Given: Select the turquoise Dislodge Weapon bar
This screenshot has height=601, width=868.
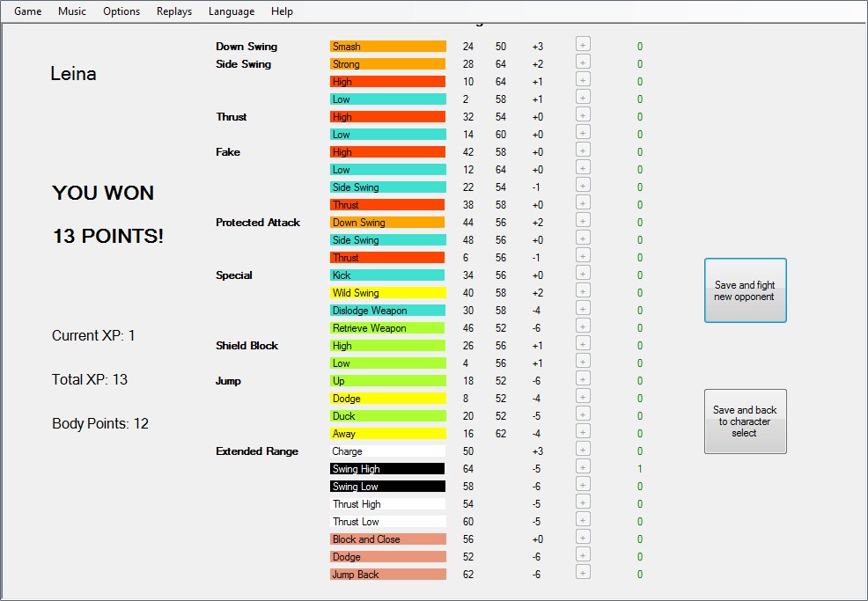Looking at the screenshot, I should [387, 311].
